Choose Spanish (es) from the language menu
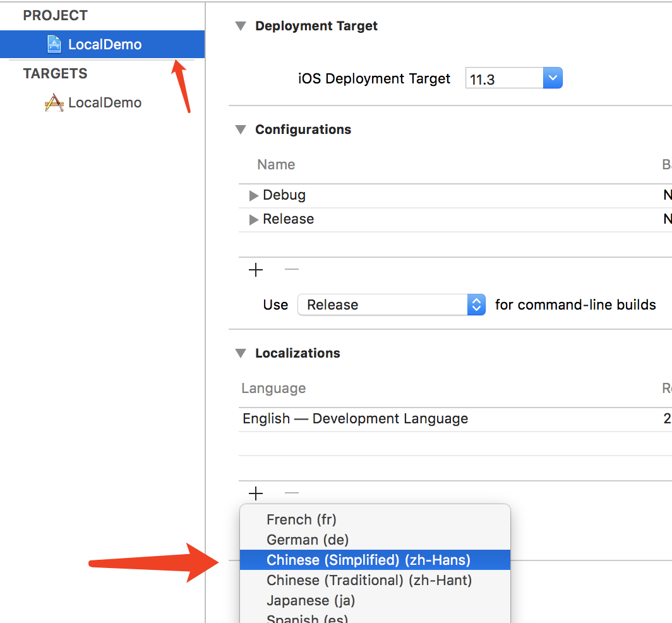Viewport: 672px width, 623px height. (375, 617)
